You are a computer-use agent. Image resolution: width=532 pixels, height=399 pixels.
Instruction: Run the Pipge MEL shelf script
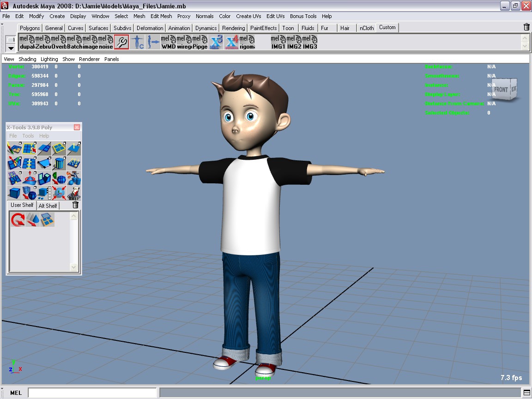[x=200, y=42]
